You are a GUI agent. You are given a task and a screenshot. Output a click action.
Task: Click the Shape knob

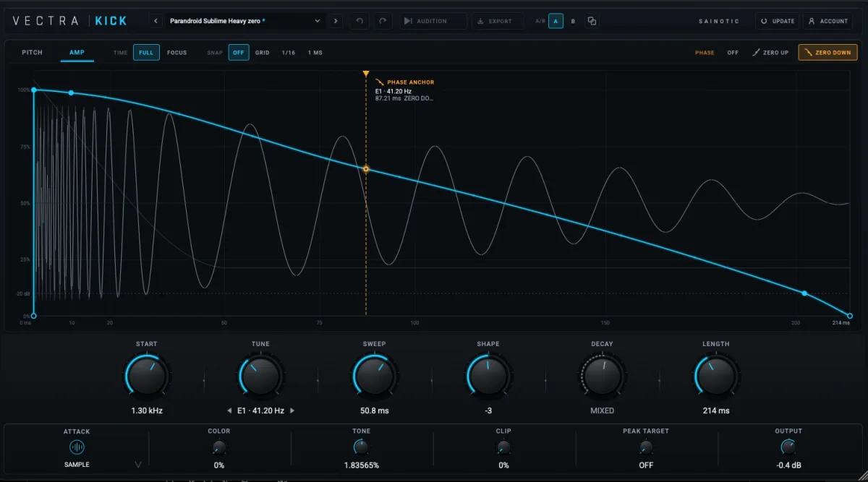(x=488, y=376)
